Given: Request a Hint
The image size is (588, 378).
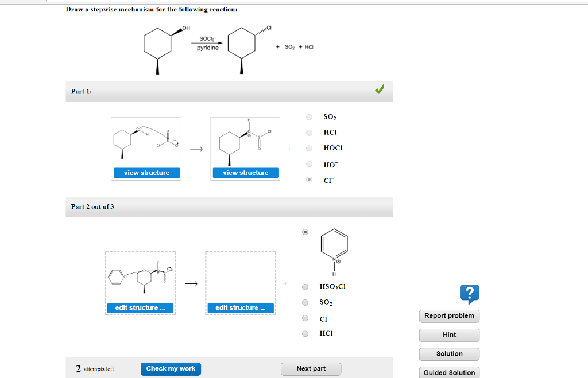Looking at the screenshot, I should tap(448, 335).
